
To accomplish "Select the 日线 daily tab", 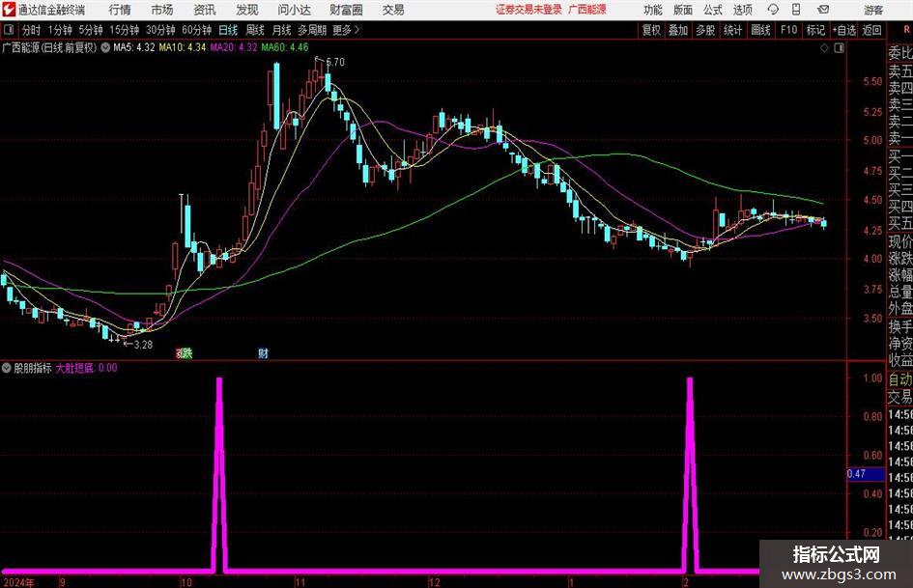I will 228,30.
